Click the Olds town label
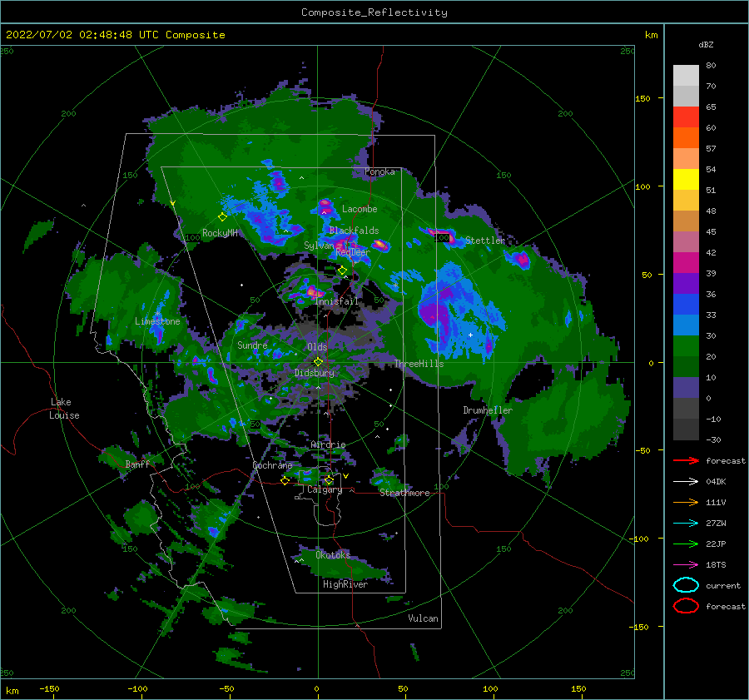 (x=317, y=347)
